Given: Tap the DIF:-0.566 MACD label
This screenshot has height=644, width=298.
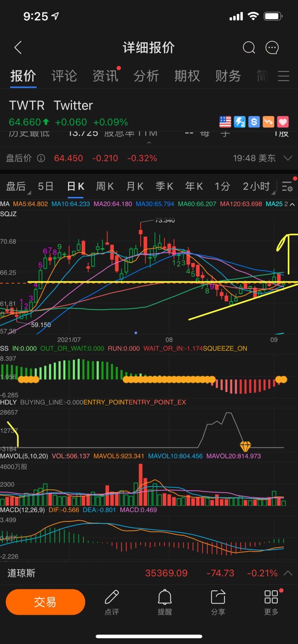Looking at the screenshot, I should [x=64, y=510].
